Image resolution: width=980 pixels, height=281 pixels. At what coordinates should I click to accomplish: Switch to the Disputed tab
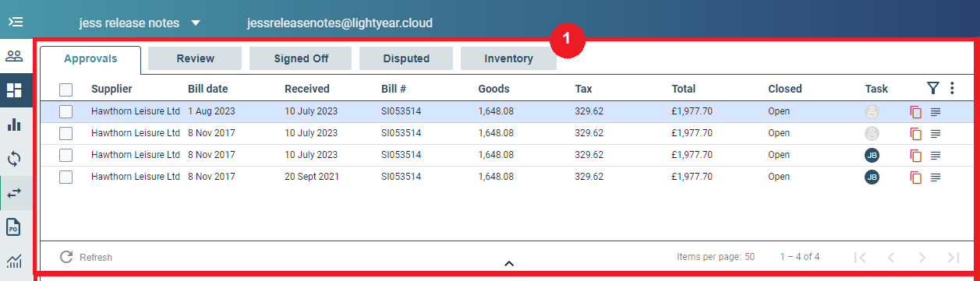pyautogui.click(x=406, y=58)
